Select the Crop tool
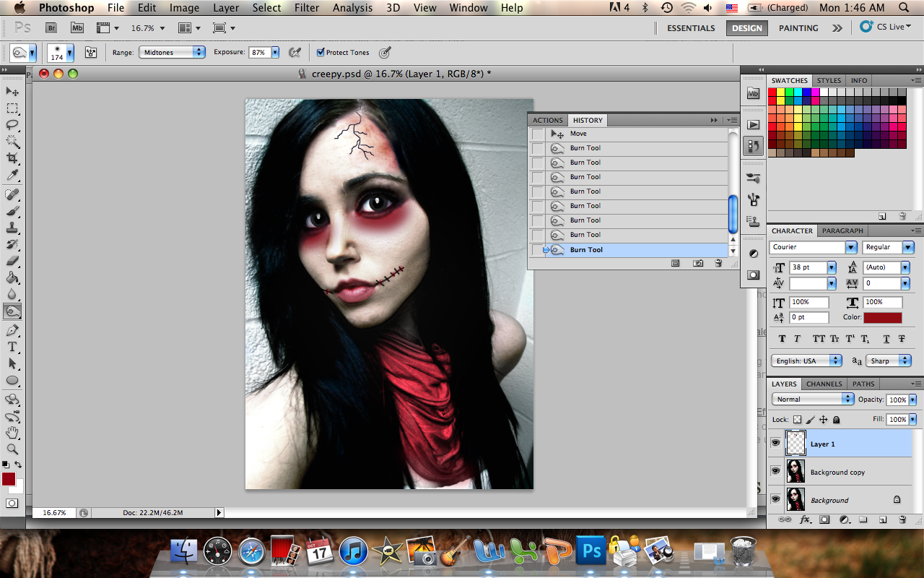Screen dimensions: 924x578 tap(12, 158)
